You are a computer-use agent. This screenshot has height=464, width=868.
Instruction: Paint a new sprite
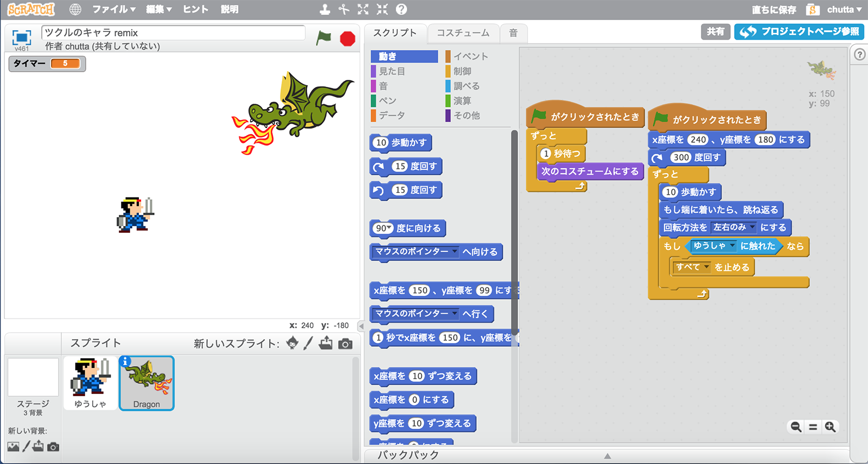(308, 343)
